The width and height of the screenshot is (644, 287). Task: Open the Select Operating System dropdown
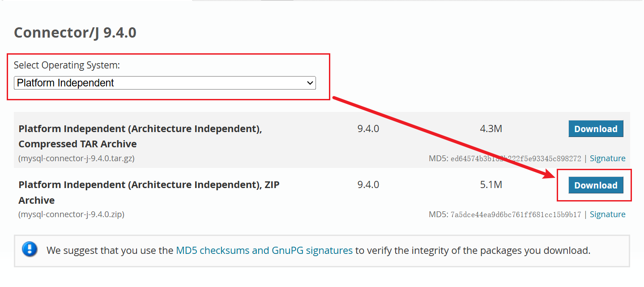pyautogui.click(x=165, y=83)
